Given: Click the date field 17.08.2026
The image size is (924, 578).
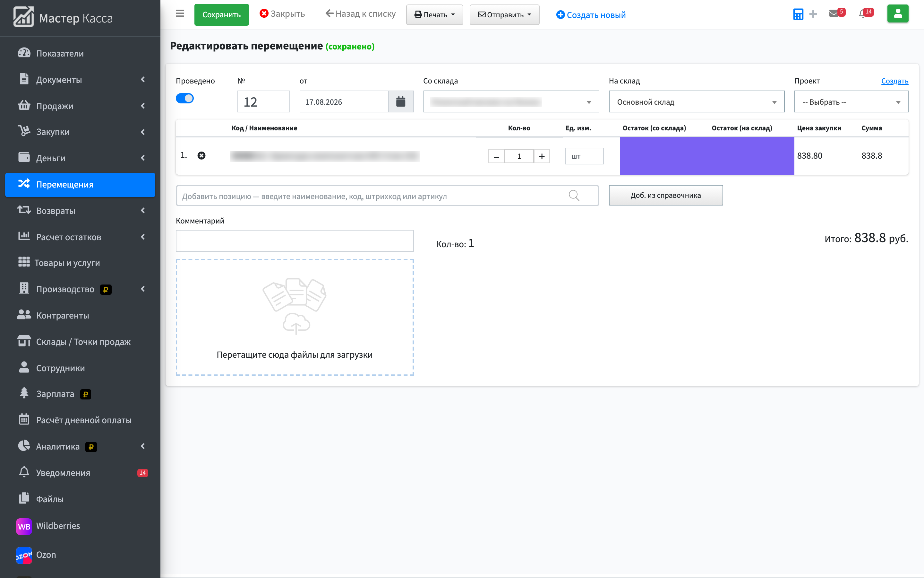Looking at the screenshot, I should pyautogui.click(x=344, y=102).
